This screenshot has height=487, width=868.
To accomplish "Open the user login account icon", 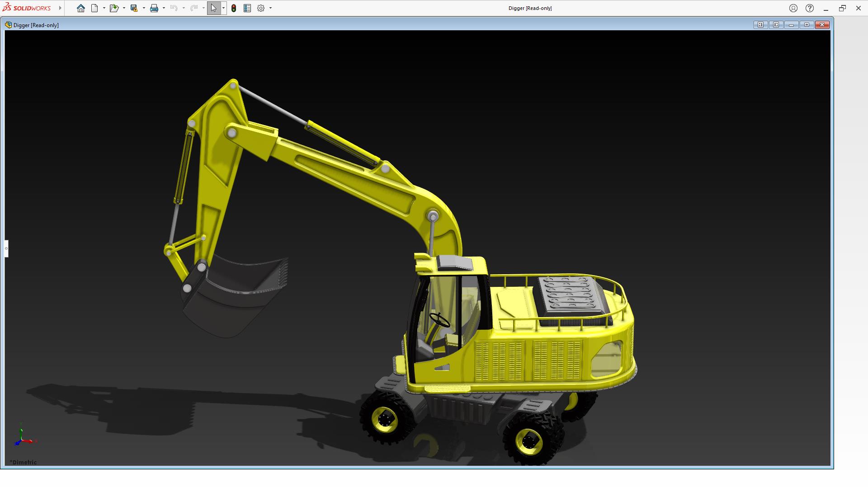I will coord(793,8).
